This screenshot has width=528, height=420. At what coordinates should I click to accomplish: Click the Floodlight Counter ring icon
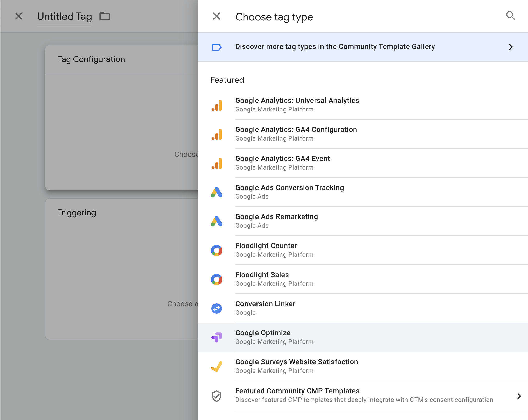(x=217, y=250)
